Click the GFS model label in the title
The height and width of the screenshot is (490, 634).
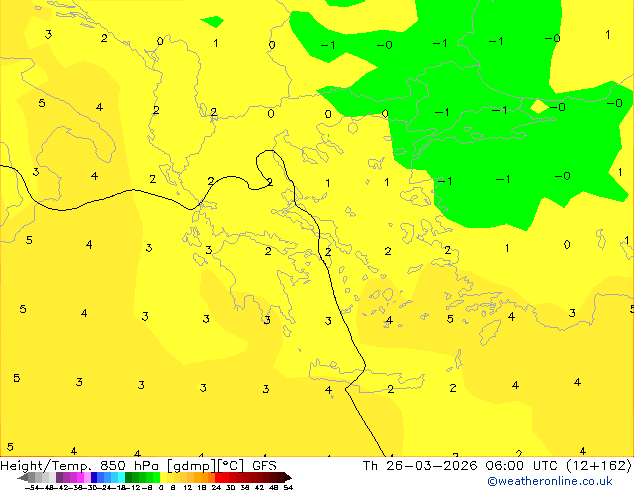264,466
